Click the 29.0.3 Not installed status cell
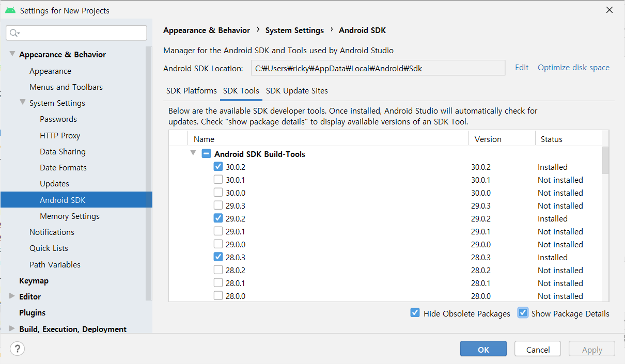Image resolution: width=625 pixels, height=364 pixels. (x=560, y=205)
